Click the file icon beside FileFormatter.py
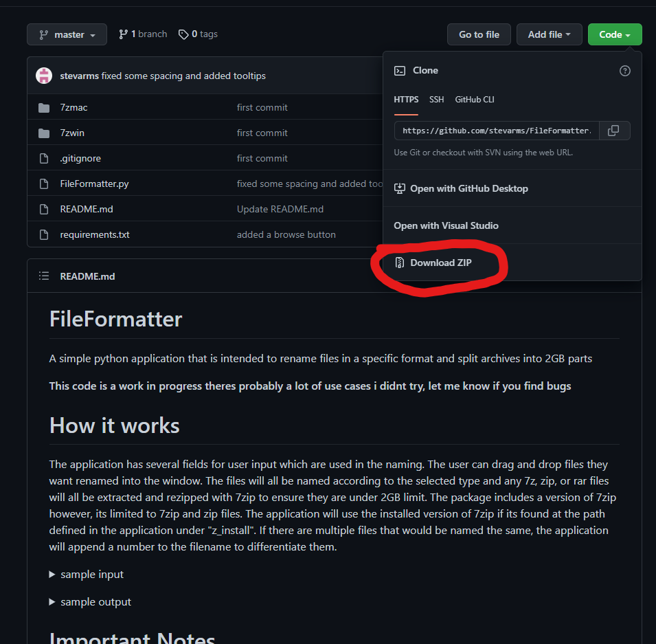 point(43,184)
